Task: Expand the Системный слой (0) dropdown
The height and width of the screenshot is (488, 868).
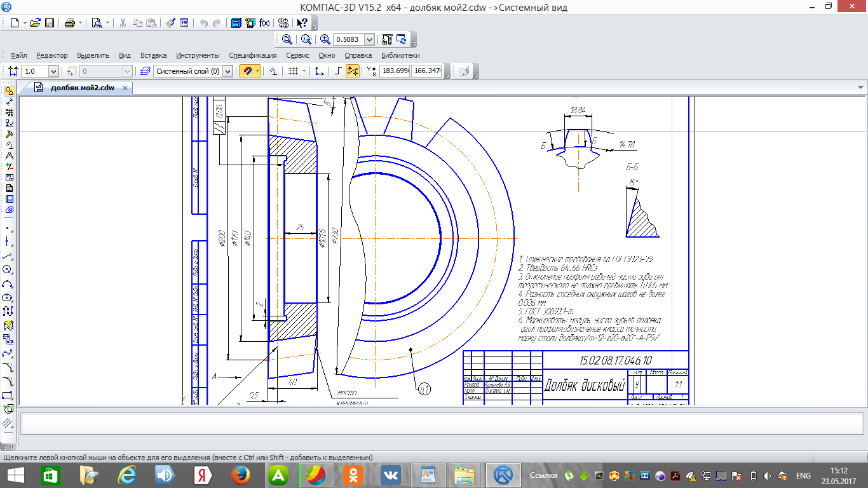Action: pos(227,72)
